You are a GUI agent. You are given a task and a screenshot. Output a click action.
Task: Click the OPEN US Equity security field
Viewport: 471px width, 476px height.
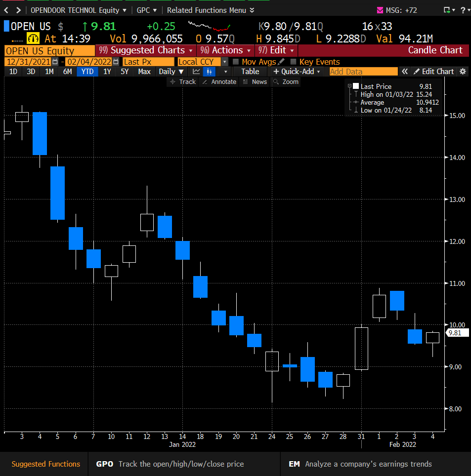coord(49,51)
